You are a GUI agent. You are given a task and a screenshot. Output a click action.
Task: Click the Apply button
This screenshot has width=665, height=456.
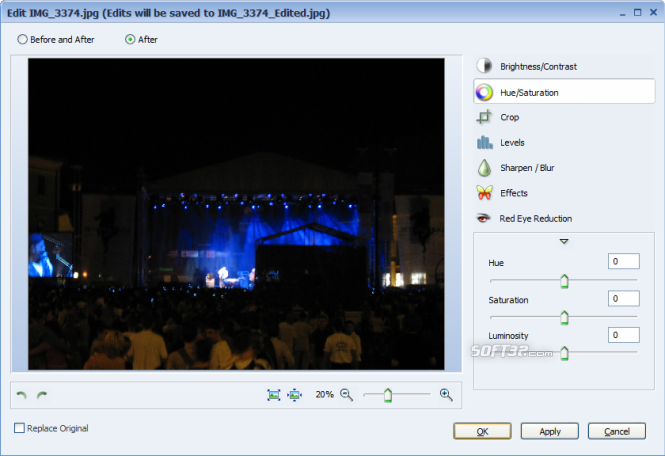550,431
